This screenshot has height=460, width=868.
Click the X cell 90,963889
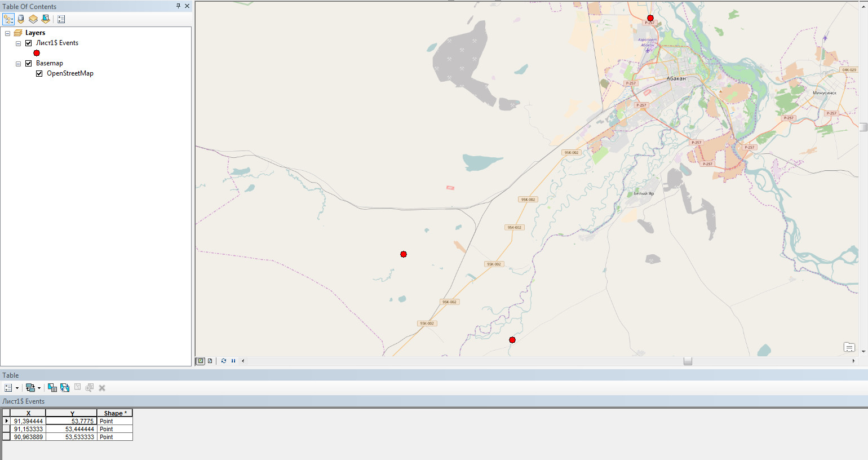pos(28,437)
